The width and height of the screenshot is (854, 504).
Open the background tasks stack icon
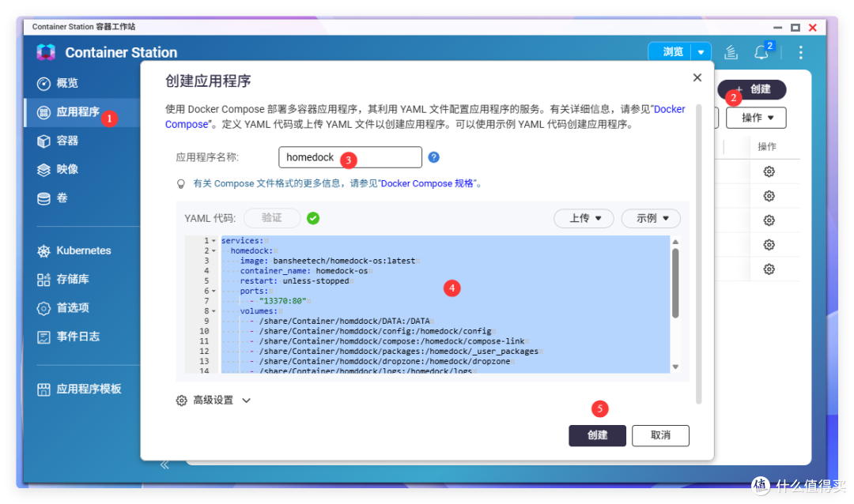tap(731, 52)
